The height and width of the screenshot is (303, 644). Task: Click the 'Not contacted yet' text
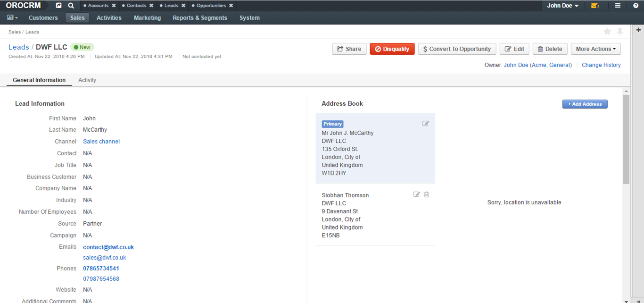202,57
